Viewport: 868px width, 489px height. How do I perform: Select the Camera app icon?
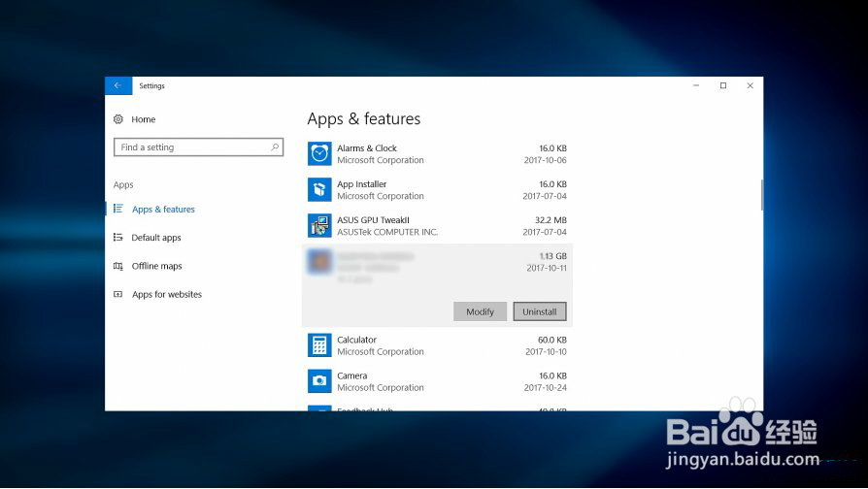pos(319,381)
